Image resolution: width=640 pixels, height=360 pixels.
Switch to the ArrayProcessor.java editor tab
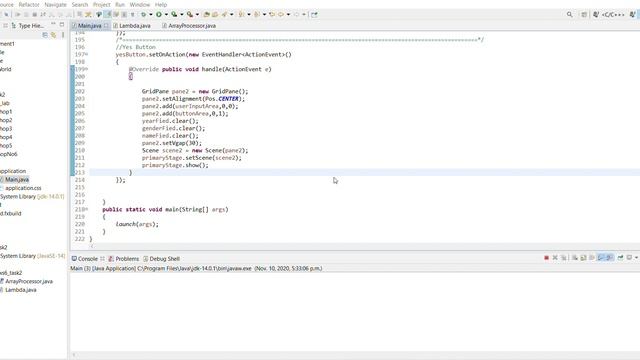189,25
